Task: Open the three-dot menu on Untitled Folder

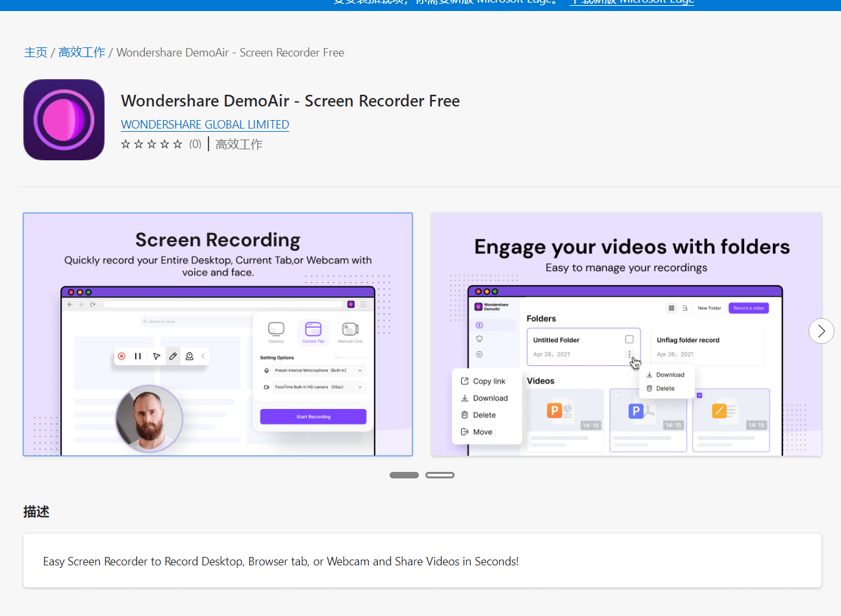Action: coord(629,354)
